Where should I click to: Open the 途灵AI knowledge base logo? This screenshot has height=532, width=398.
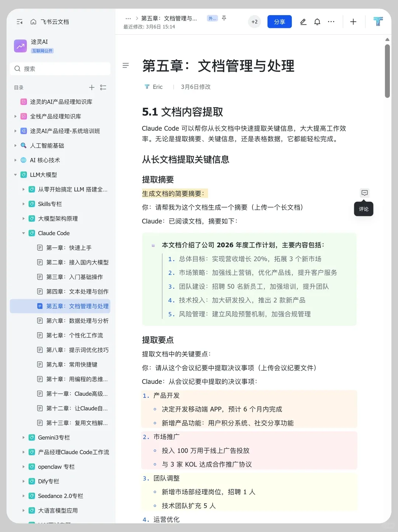tap(21, 46)
